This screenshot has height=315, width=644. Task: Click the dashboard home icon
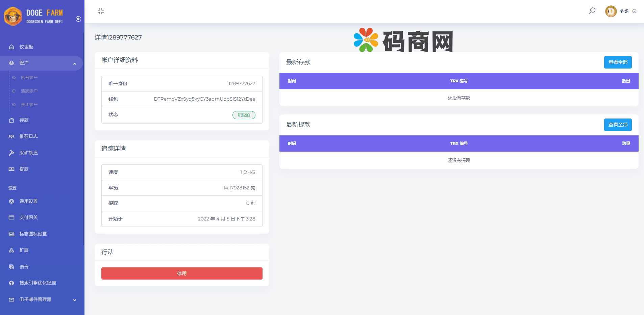point(11,47)
